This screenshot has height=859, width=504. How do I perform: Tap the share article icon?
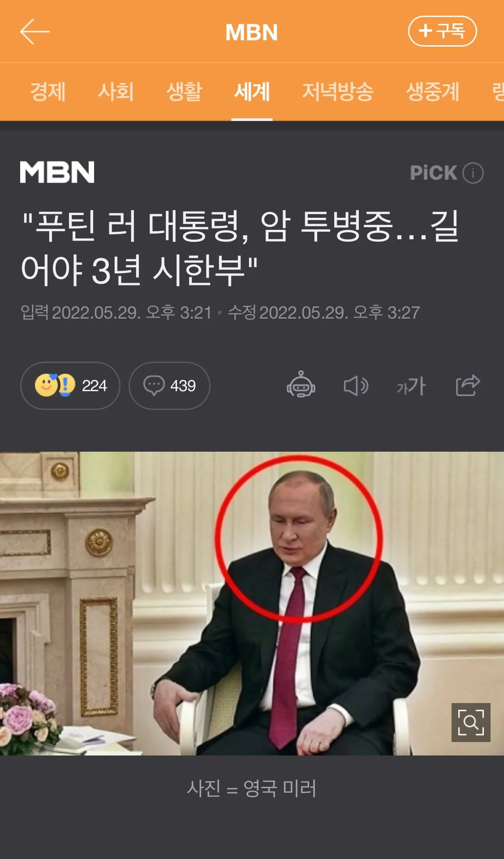pyautogui.click(x=468, y=385)
